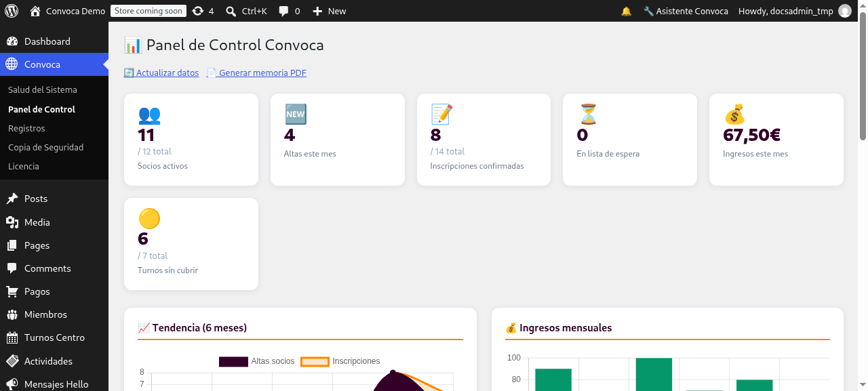Click the Posts pushpin icon
The image size is (868, 391).
(x=12, y=199)
